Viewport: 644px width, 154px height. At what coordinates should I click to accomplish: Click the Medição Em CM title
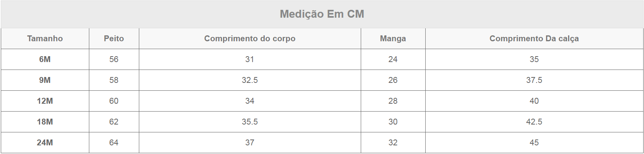click(322, 14)
